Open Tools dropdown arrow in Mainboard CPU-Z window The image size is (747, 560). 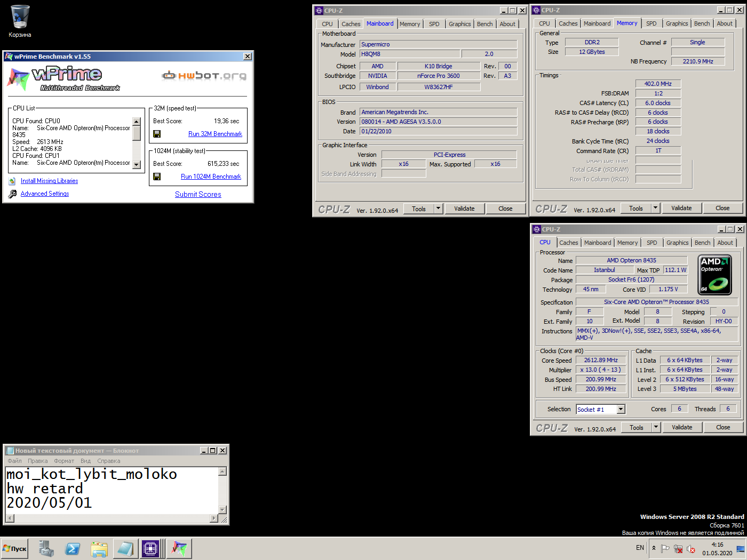pyautogui.click(x=439, y=209)
